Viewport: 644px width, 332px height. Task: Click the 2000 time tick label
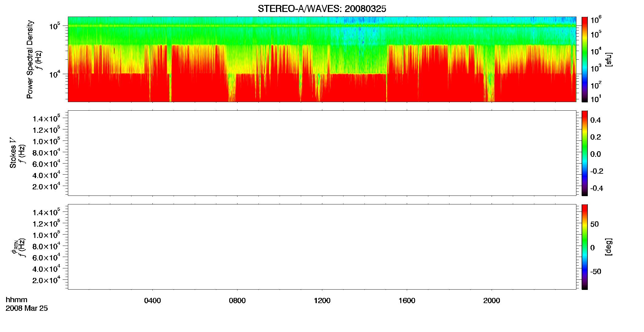(x=492, y=301)
